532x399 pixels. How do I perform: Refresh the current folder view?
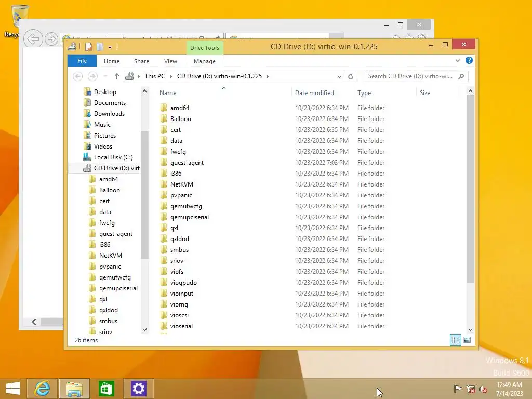(x=351, y=77)
